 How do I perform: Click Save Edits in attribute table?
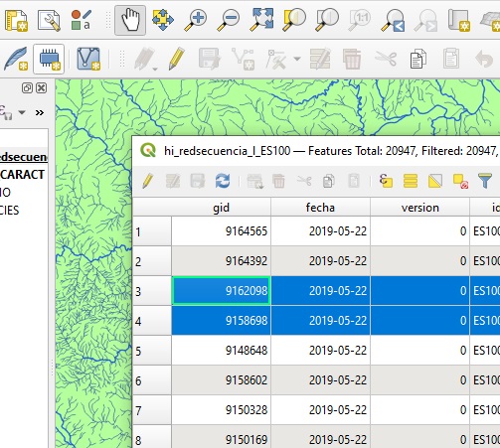[198, 182]
